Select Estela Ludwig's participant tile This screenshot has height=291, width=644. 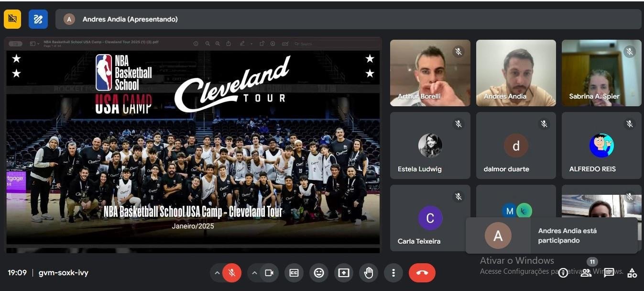[430, 145]
